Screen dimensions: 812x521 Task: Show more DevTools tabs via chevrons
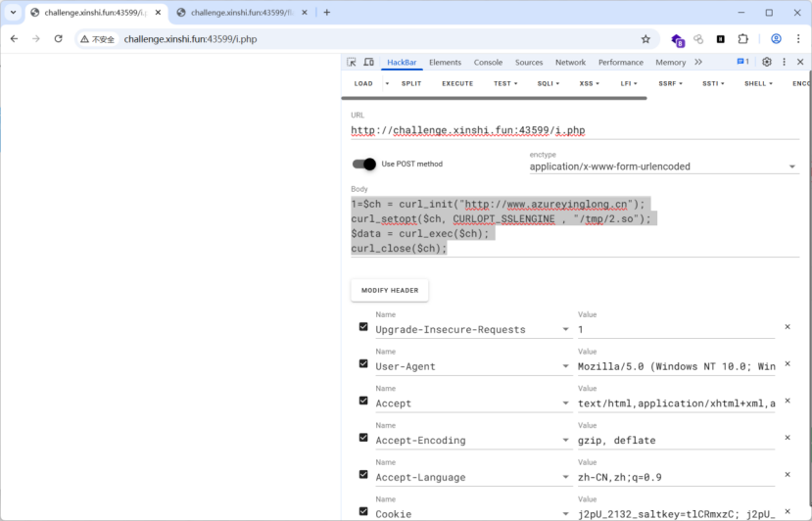tap(698, 62)
